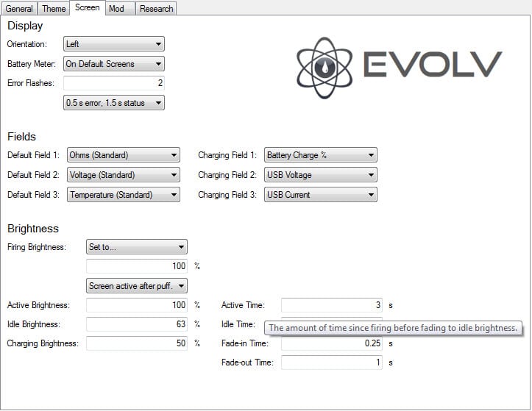Click the Fields section heading
The width and height of the screenshot is (532, 411).
(22, 137)
